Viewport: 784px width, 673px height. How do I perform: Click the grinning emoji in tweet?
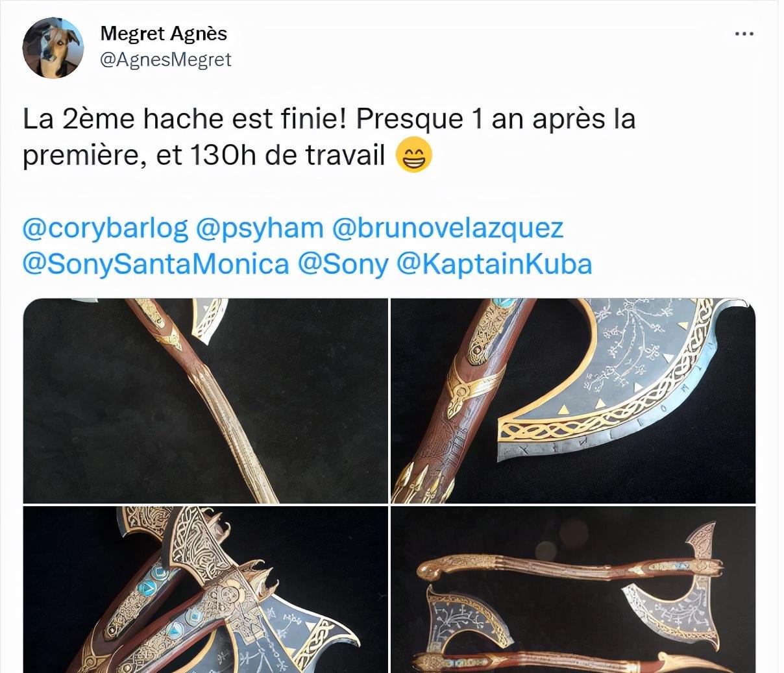[413, 156]
